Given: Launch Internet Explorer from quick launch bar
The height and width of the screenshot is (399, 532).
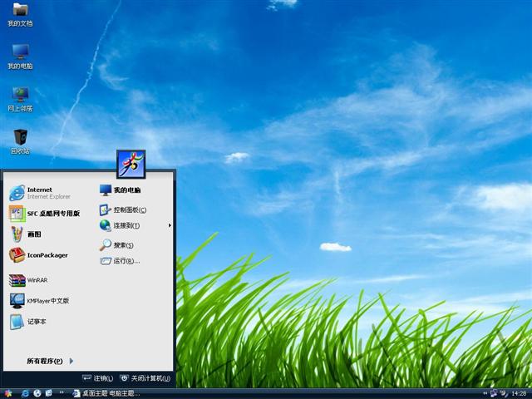Looking at the screenshot, I should (26, 393).
